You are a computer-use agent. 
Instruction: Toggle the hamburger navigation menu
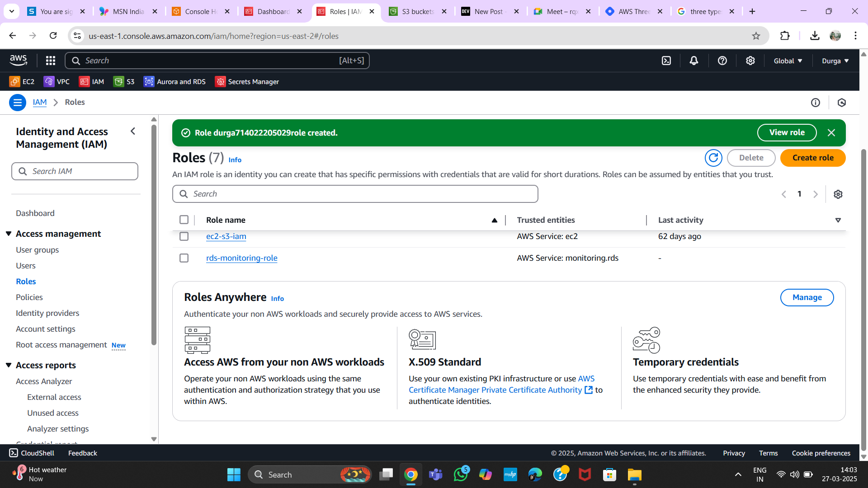coord(18,103)
